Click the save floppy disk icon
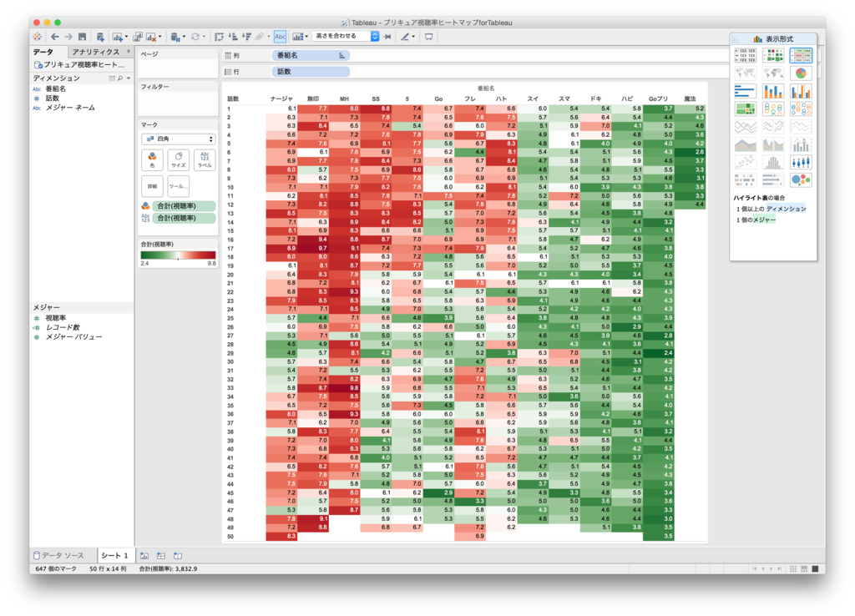 click(x=83, y=37)
